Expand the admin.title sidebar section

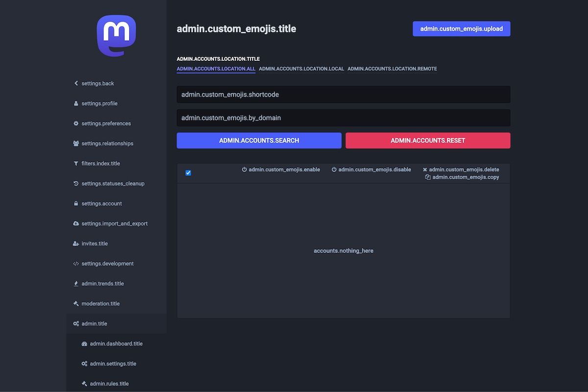point(94,323)
